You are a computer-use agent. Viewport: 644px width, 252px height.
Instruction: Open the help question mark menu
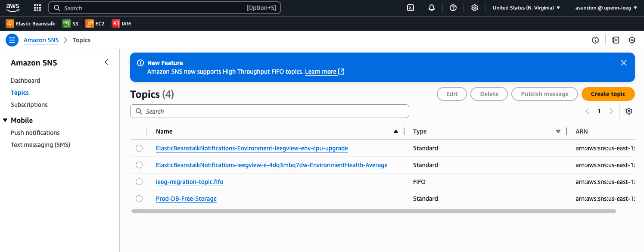pos(453,8)
